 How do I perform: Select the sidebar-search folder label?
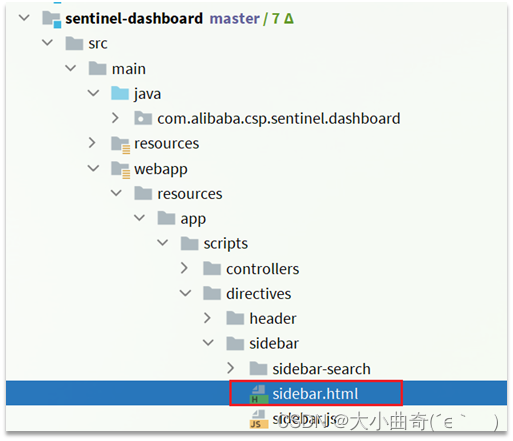[x=321, y=369]
